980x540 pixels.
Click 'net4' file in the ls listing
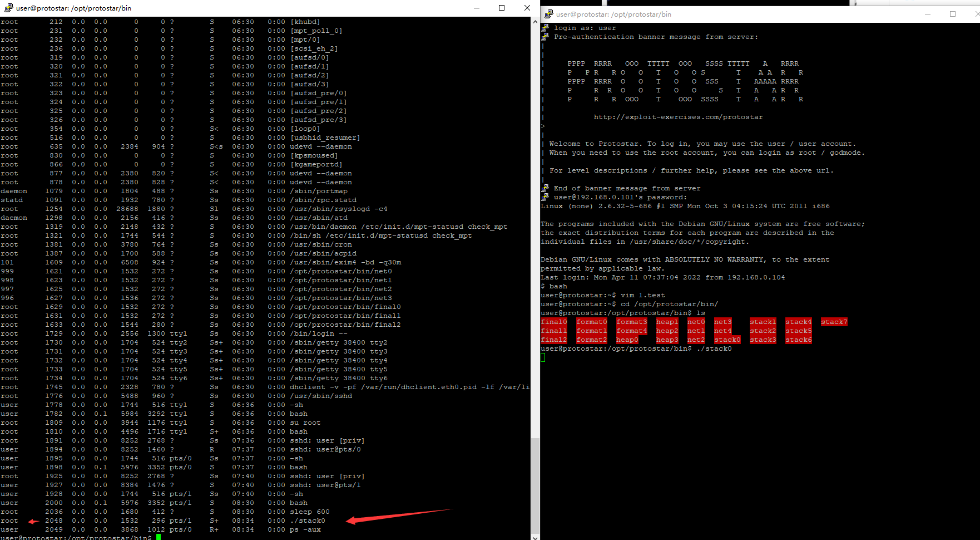pyautogui.click(x=723, y=331)
